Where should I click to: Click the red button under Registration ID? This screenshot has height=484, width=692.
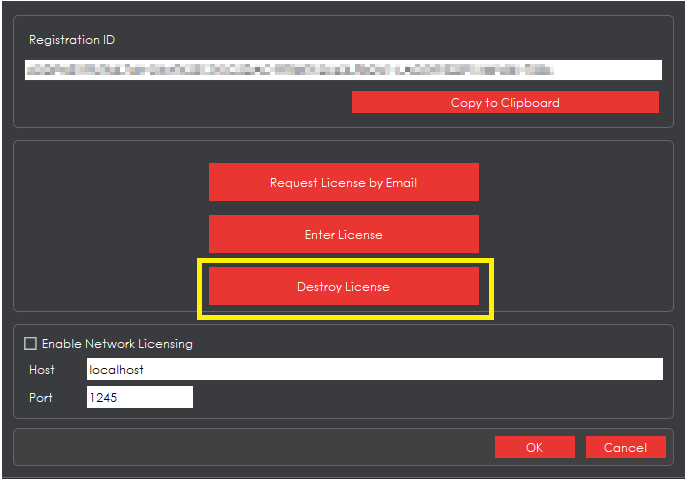(x=505, y=102)
